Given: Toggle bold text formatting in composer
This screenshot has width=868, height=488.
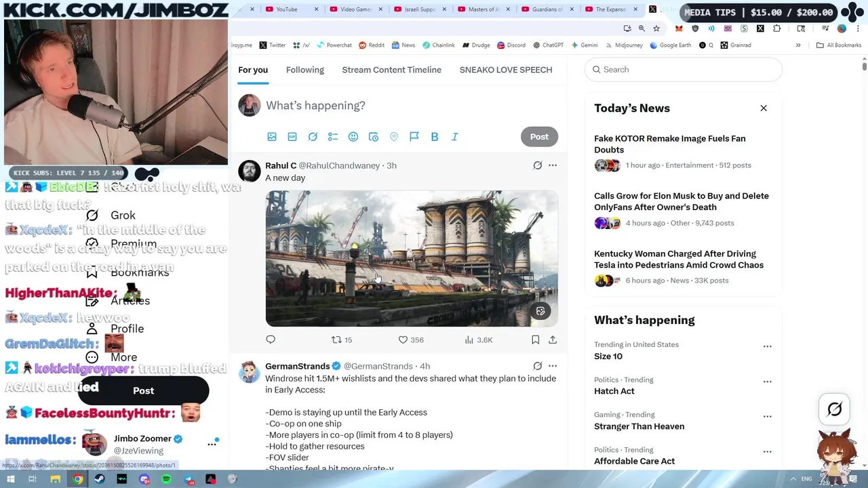Looking at the screenshot, I should pyautogui.click(x=435, y=137).
